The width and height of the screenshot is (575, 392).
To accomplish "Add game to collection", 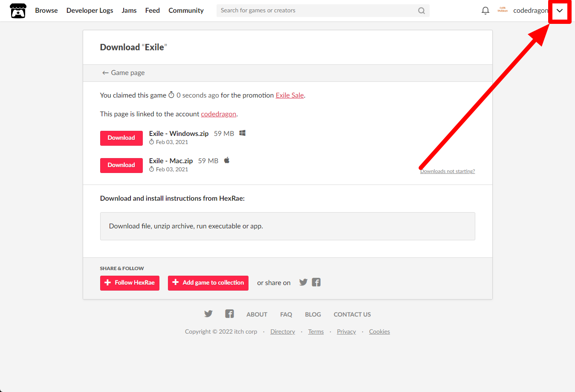I will click(208, 283).
